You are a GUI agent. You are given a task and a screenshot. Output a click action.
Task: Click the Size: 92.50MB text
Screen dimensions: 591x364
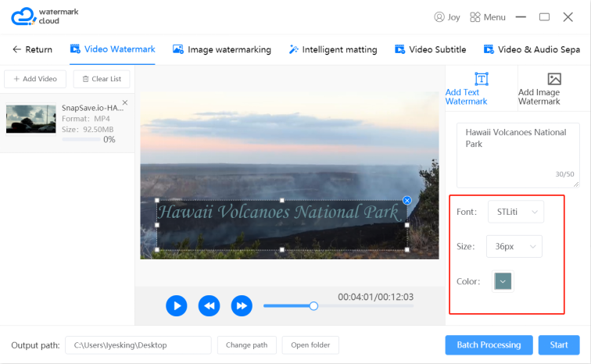click(88, 129)
